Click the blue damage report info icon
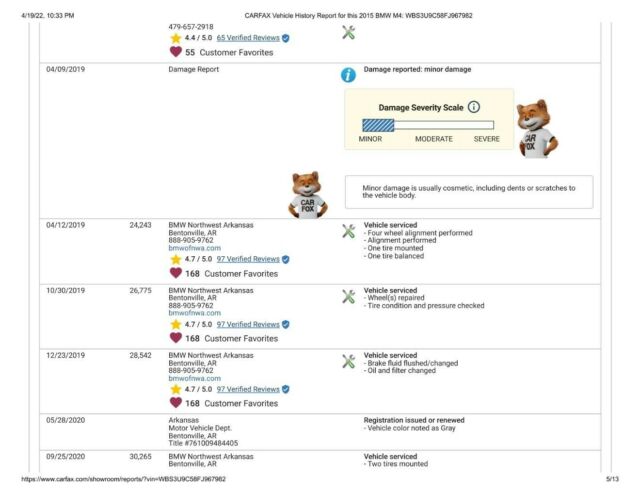 point(348,75)
